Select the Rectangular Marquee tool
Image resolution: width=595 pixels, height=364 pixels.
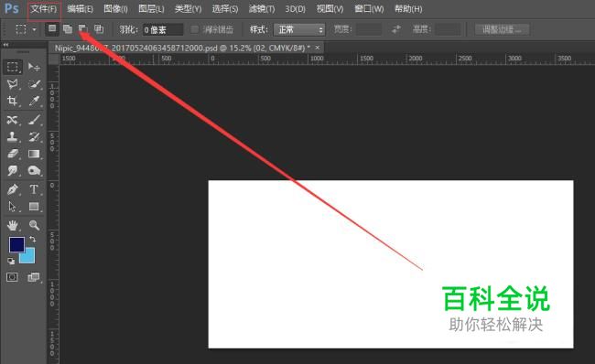click(13, 67)
